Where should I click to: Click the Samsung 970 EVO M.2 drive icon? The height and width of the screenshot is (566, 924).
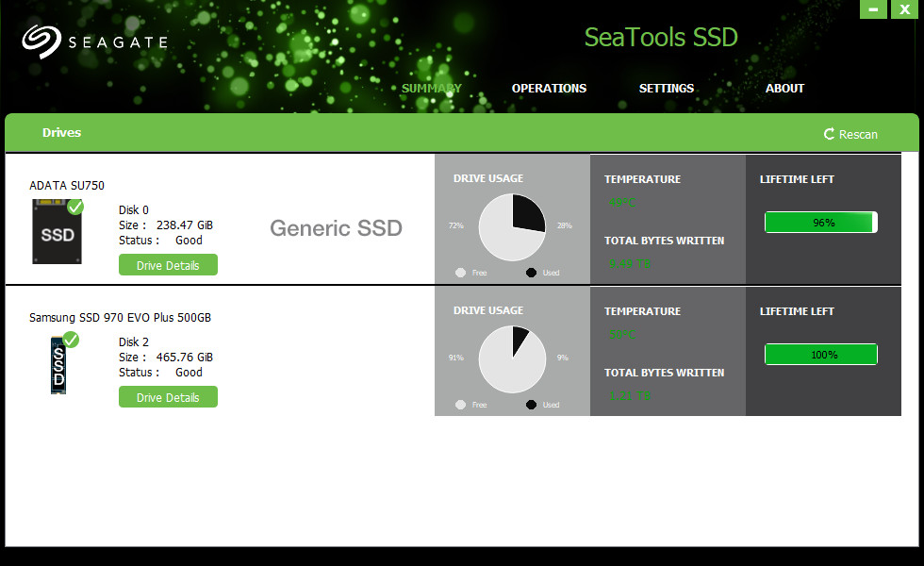click(x=58, y=365)
